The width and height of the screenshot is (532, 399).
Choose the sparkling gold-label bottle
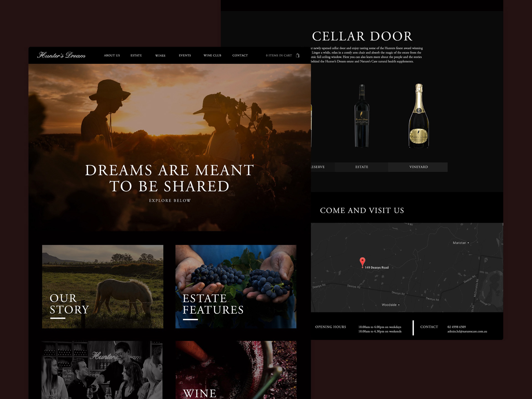point(419,116)
